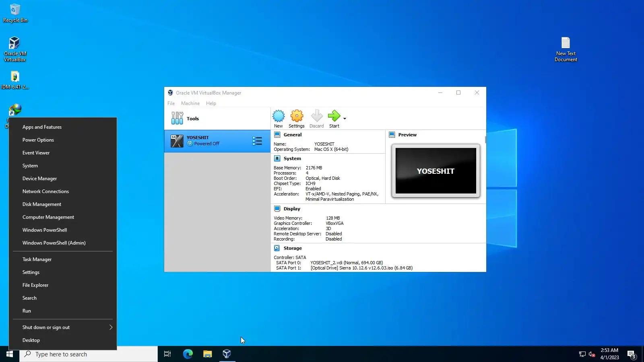Open File Explorer from the menu
Viewport: 644px width, 362px height.
[x=63, y=285]
